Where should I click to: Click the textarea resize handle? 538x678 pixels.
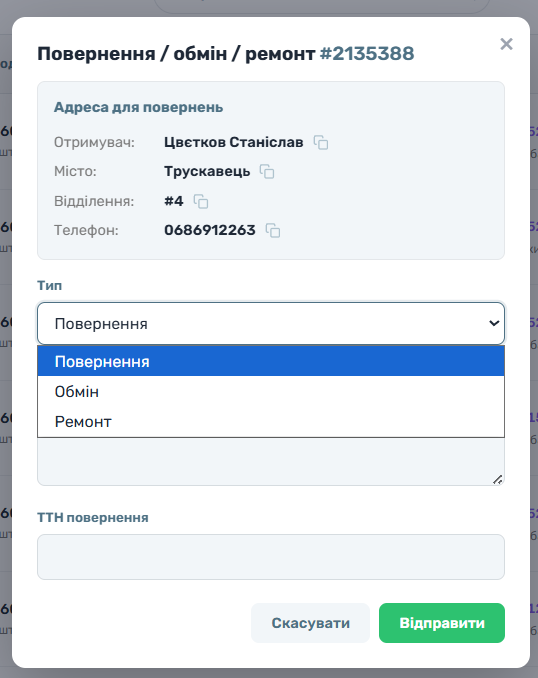pyautogui.click(x=498, y=479)
